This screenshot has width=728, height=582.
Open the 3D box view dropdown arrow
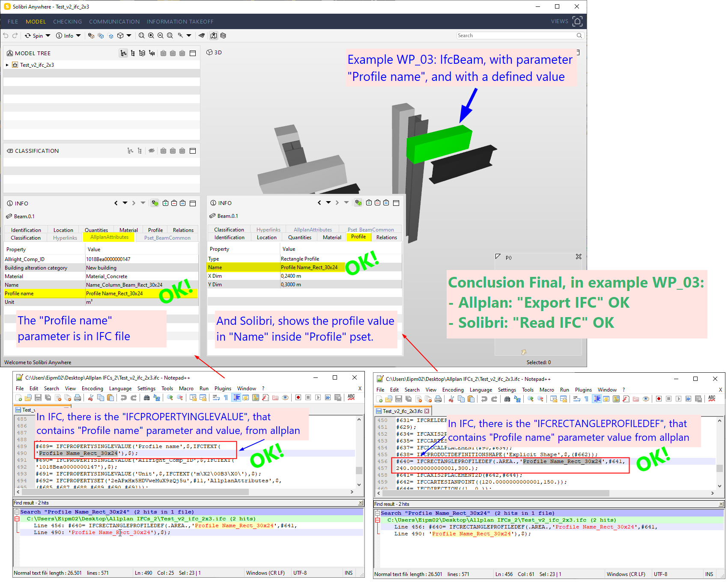click(129, 36)
